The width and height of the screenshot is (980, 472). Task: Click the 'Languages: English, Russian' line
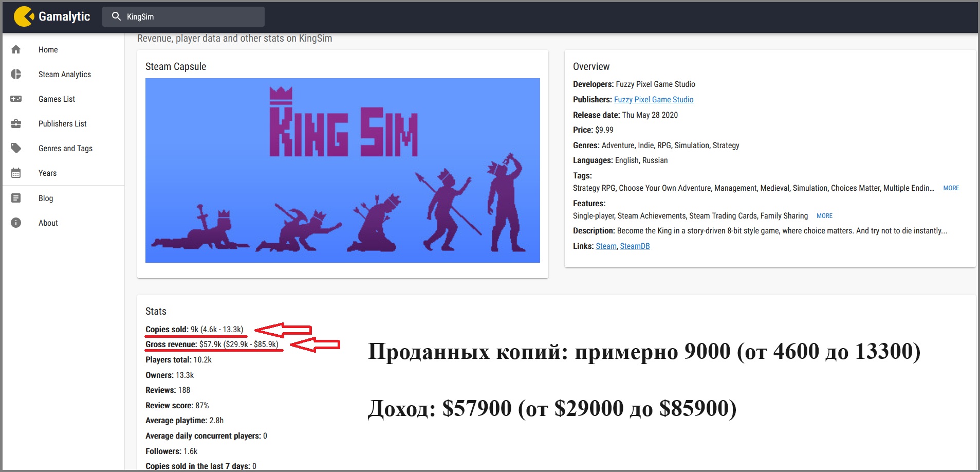[x=620, y=160]
